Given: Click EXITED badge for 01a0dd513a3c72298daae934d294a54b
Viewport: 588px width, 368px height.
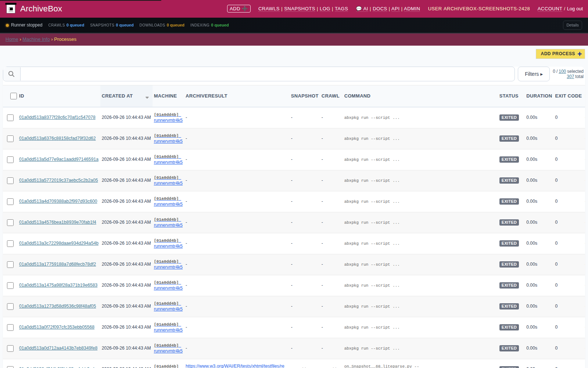Looking at the screenshot, I should [x=509, y=243].
